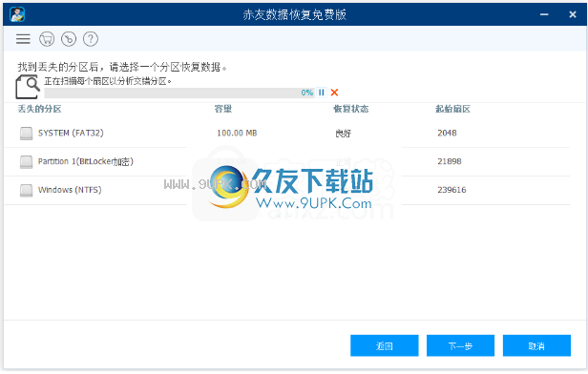Pause the partition scan
Viewport: 588px width, 374px height.
click(322, 93)
